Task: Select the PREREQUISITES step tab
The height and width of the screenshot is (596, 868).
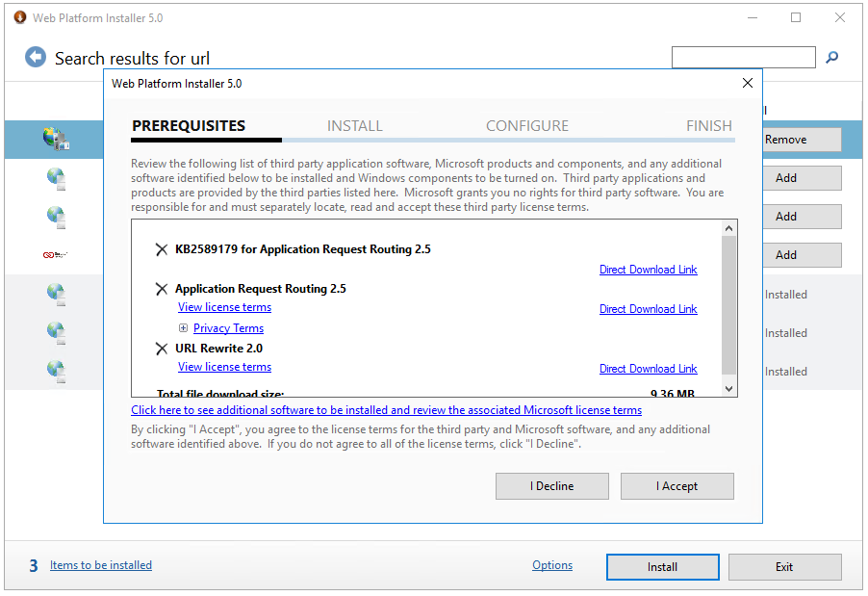Action: 189,126
